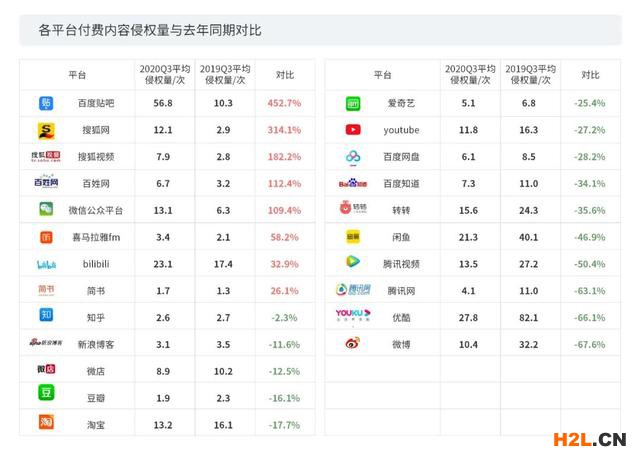640x462 pixels.
Task: Click the 微信公众平台 green chat logo
Action: pyautogui.click(x=46, y=209)
